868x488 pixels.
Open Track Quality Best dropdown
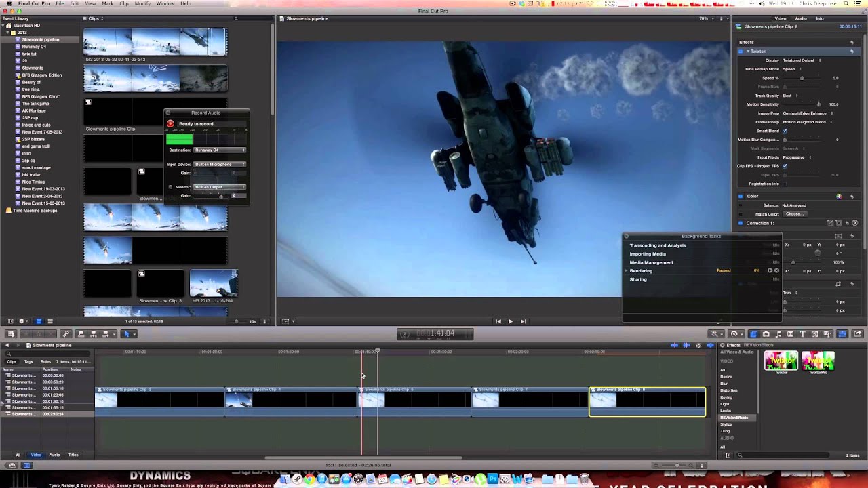791,96
